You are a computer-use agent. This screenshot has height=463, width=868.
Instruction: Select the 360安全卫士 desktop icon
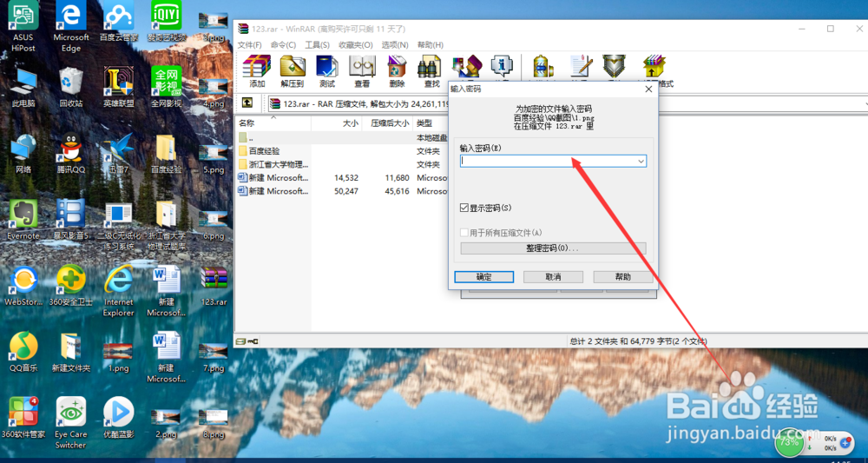pyautogui.click(x=71, y=286)
